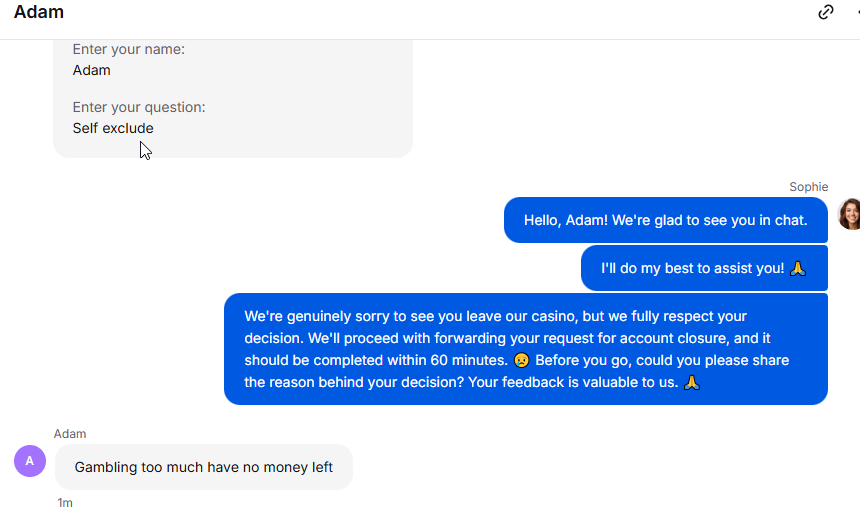The width and height of the screenshot is (860, 530).
Task: Click the "Hello, Adam! We're glad" message bubble
Action: [x=665, y=220]
